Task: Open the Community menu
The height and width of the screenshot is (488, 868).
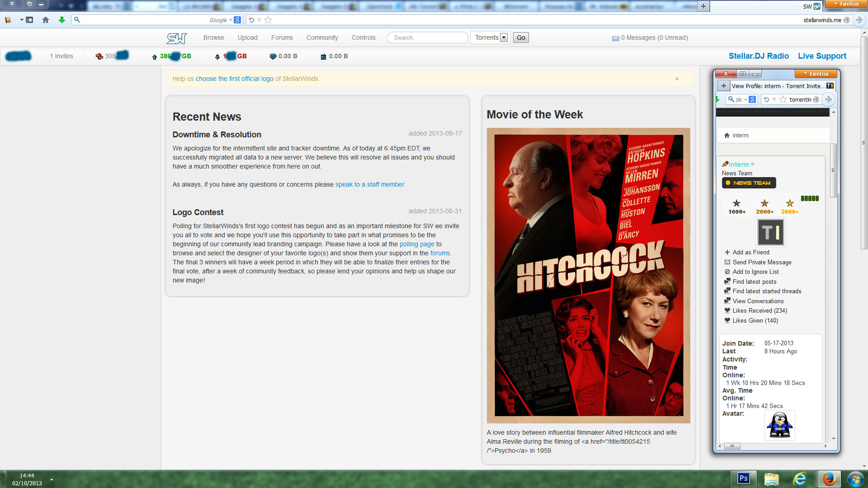Action: click(322, 38)
